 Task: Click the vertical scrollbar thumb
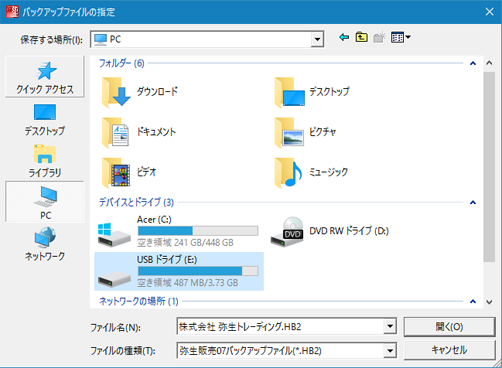(489, 167)
